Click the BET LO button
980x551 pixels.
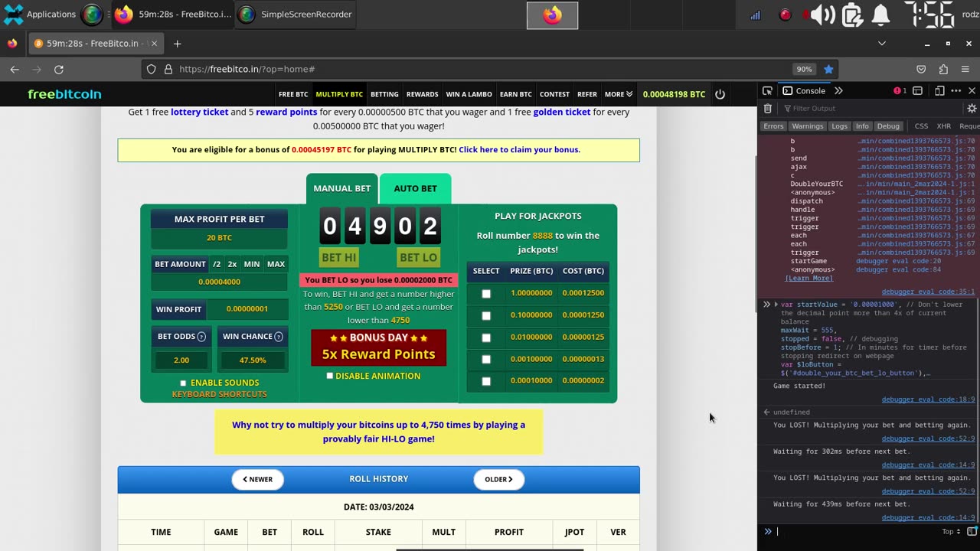click(418, 258)
